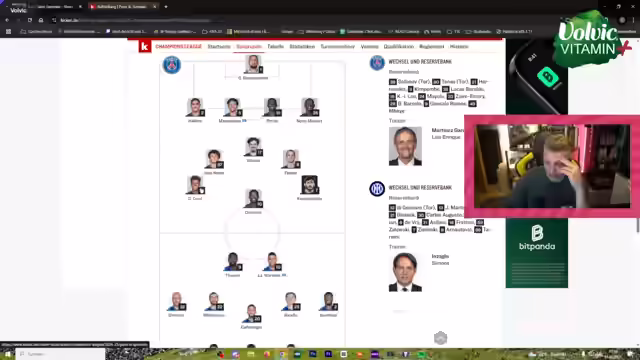640x360 pixels.
Task: Click the streamer webcam overlay
Action: point(552,166)
